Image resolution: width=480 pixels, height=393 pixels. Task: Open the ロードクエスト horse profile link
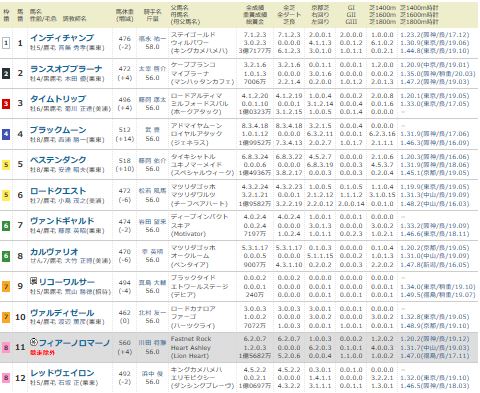tap(58, 191)
